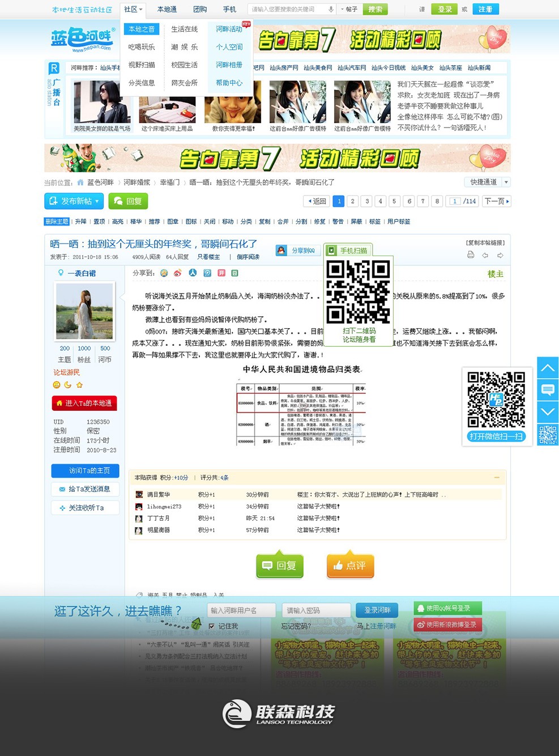Open 手机 in the top navigation
This screenshot has width=559, height=756.
point(229,9)
